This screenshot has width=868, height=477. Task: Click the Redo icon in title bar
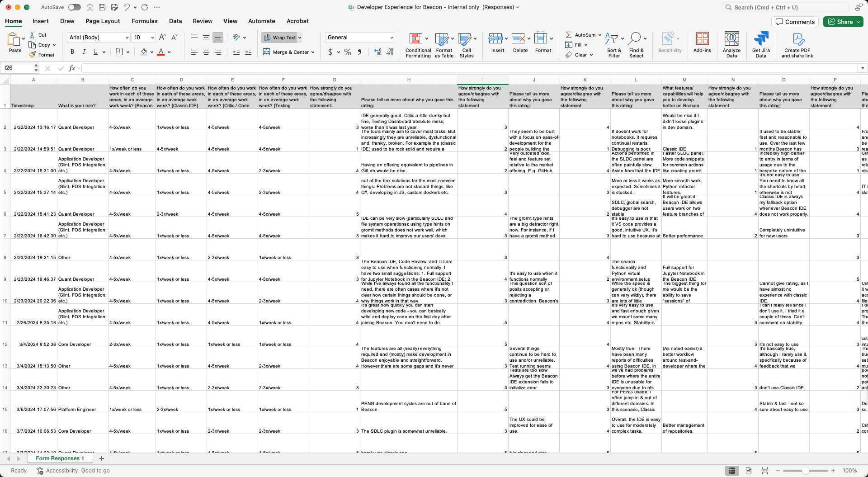(145, 7)
